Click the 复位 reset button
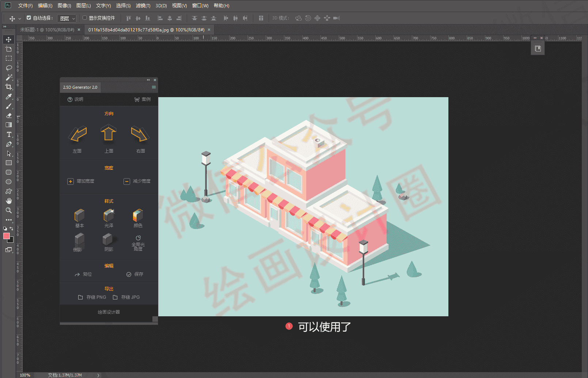588x378 pixels. click(x=83, y=274)
